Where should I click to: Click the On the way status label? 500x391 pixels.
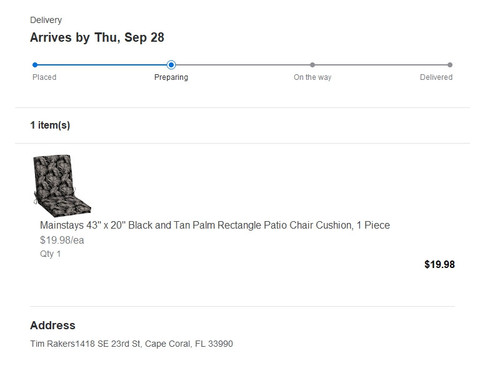pyautogui.click(x=312, y=77)
